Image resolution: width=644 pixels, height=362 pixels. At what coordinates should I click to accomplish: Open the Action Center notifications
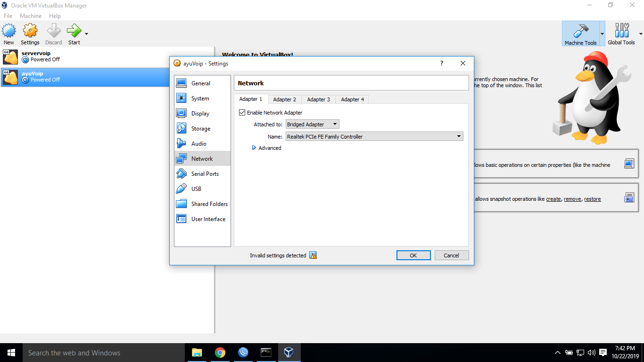(x=603, y=353)
